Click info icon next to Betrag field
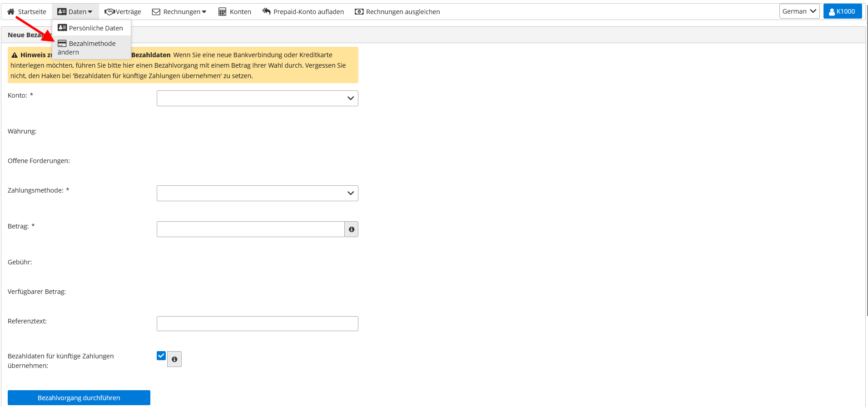Viewport: 868px width, 407px height. [351, 229]
